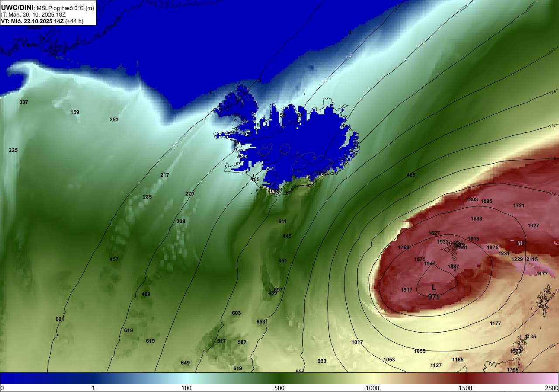559x392 pixels.
Task: Click the 1000 label on colour scale
Action: click(373, 388)
